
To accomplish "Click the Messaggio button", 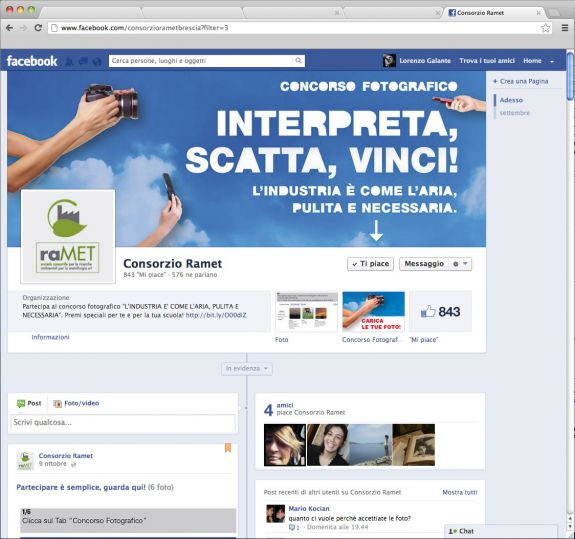I will coord(424,264).
